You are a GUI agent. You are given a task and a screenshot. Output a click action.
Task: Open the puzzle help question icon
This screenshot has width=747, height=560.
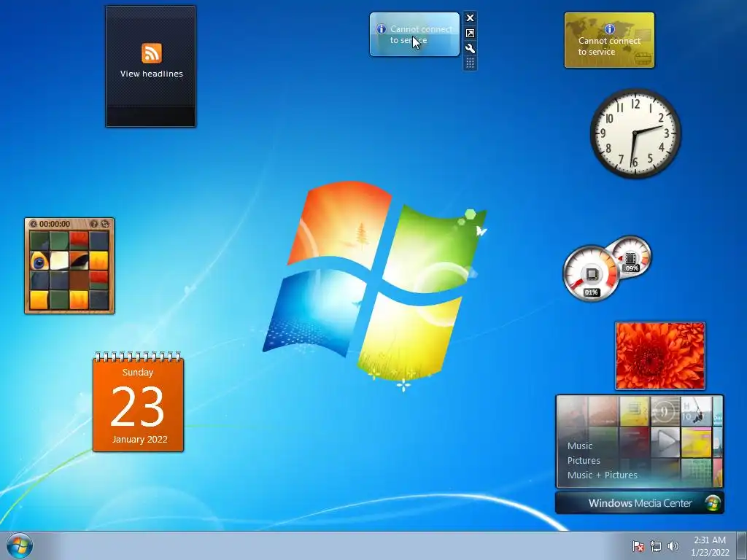point(94,224)
